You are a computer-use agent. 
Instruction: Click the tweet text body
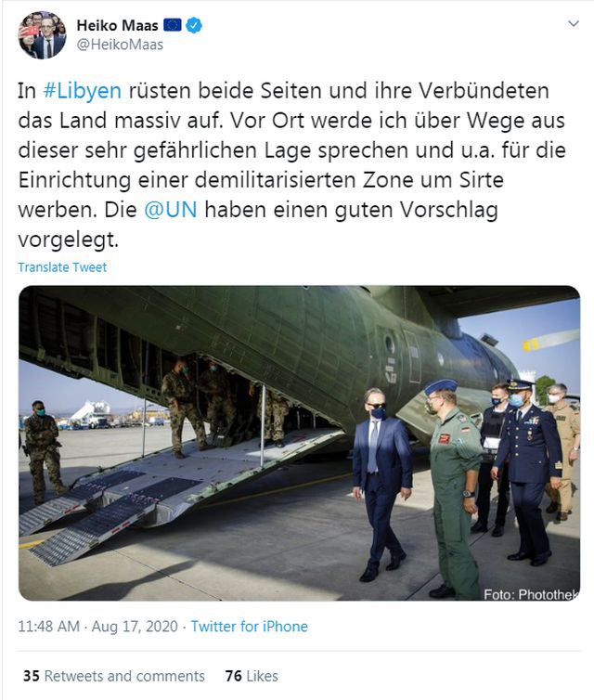(x=291, y=164)
